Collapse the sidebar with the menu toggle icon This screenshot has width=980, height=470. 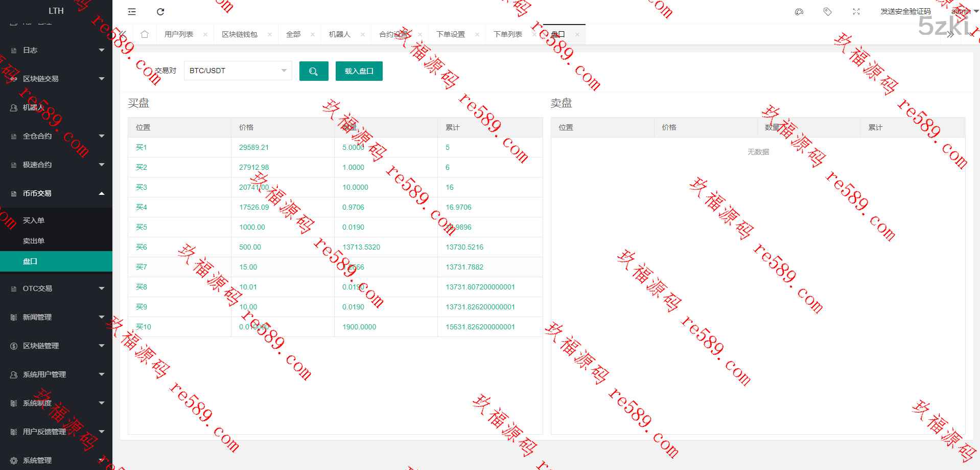point(132,12)
